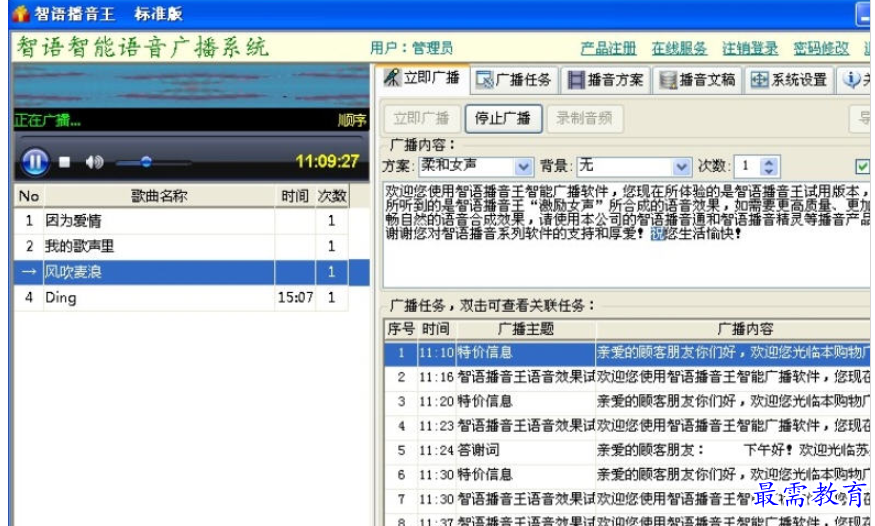The image size is (875, 526).
Task: Open the 系统设置 tab
Action: (789, 80)
